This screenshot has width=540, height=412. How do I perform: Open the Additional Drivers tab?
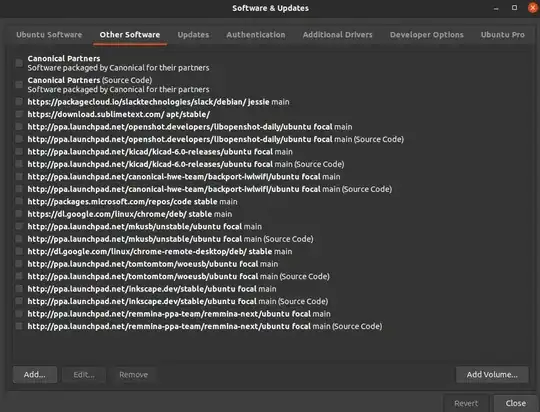point(338,35)
